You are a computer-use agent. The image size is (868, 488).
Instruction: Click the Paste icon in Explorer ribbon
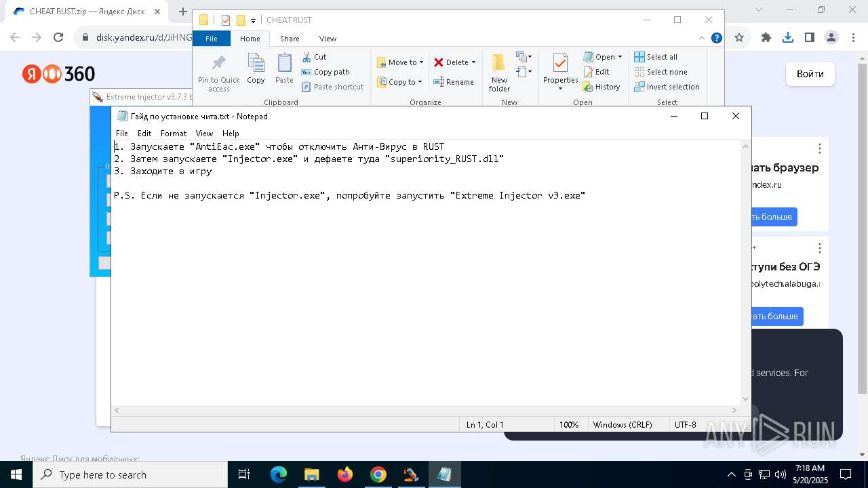284,68
